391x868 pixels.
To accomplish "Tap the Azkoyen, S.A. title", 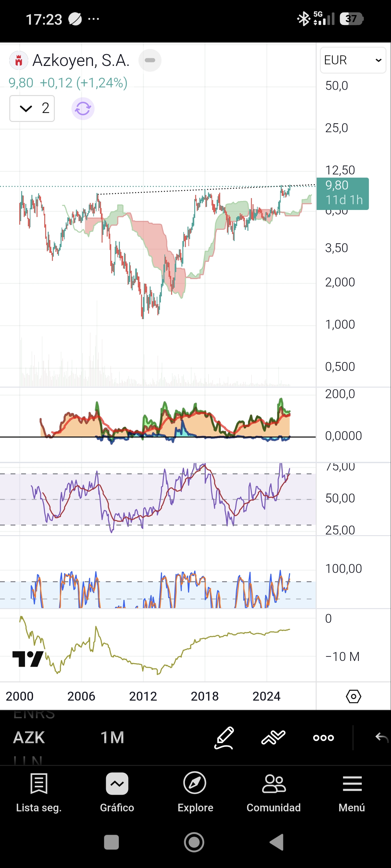I will coord(81,61).
